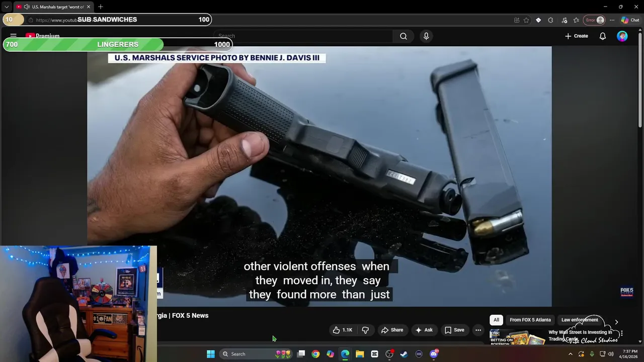Open Discord from taskbar
Image resolution: width=644 pixels, height=362 pixels.
tap(434, 354)
